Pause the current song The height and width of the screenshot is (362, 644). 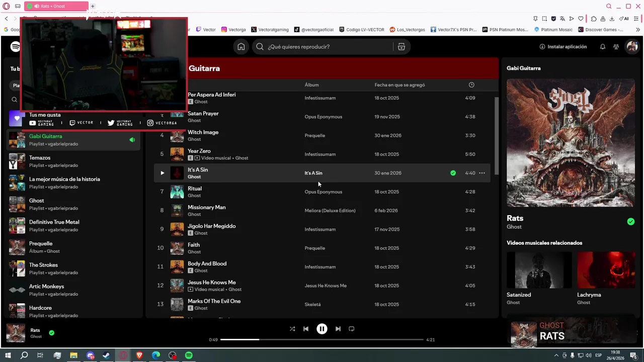322,329
